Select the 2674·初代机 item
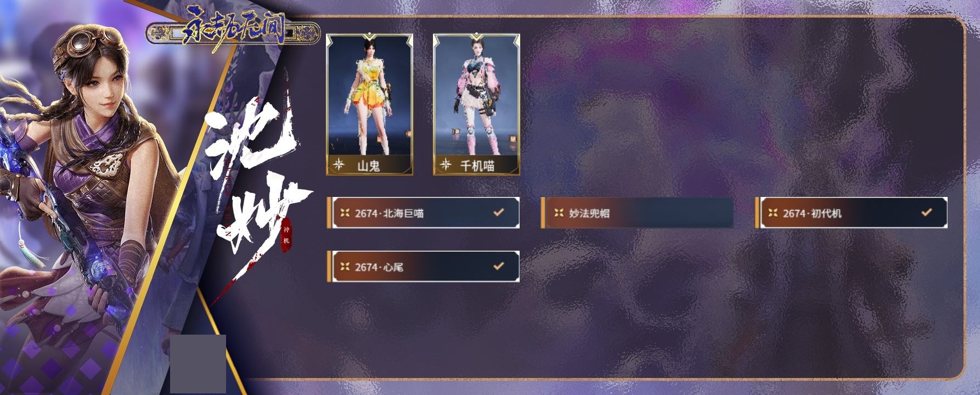This screenshot has height=395, width=980. tap(851, 213)
